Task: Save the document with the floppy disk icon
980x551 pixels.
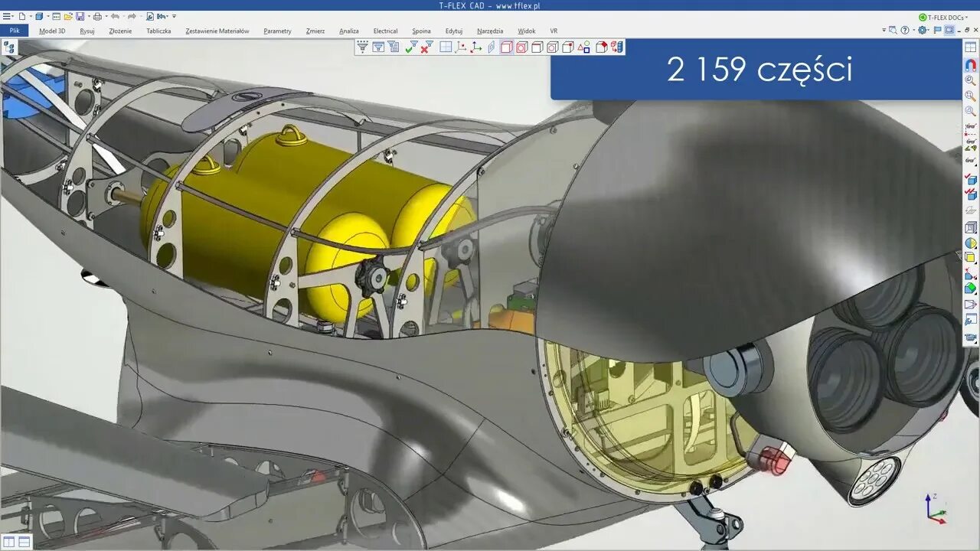Action: [x=80, y=16]
